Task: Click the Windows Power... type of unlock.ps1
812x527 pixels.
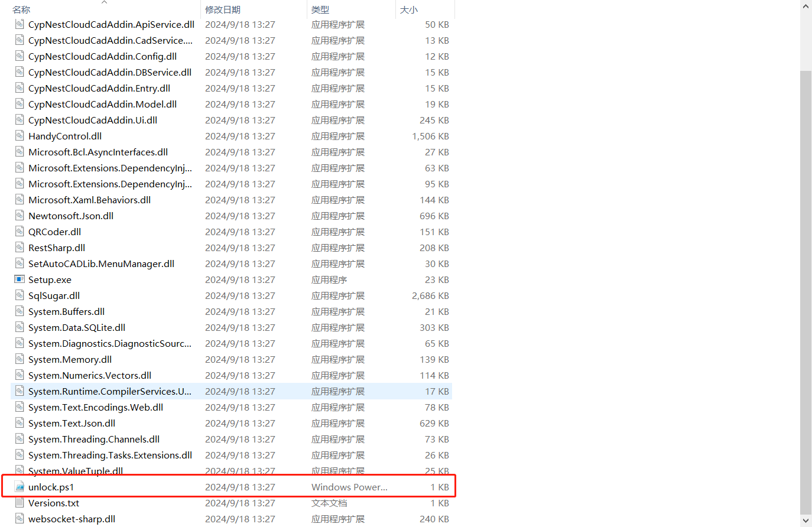Action: [349, 487]
